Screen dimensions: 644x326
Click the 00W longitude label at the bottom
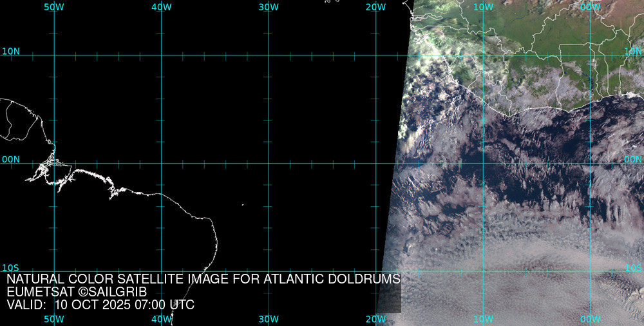coord(590,320)
